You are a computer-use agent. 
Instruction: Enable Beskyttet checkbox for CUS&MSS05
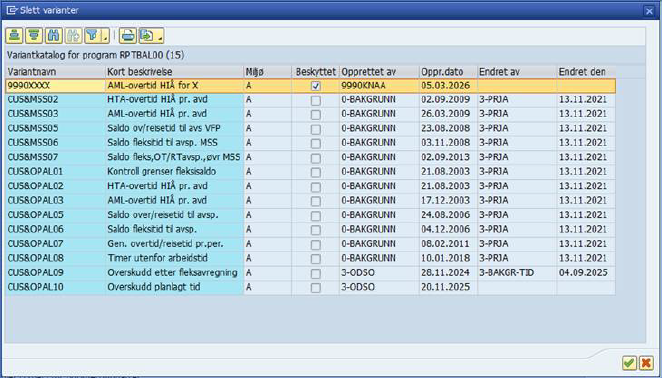(x=315, y=129)
